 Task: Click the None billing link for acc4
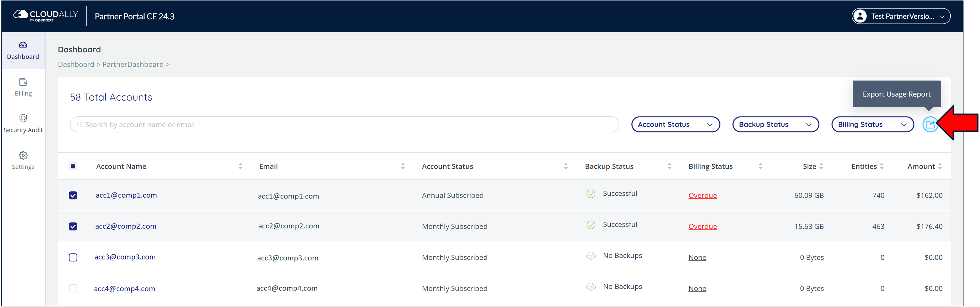[x=697, y=288]
